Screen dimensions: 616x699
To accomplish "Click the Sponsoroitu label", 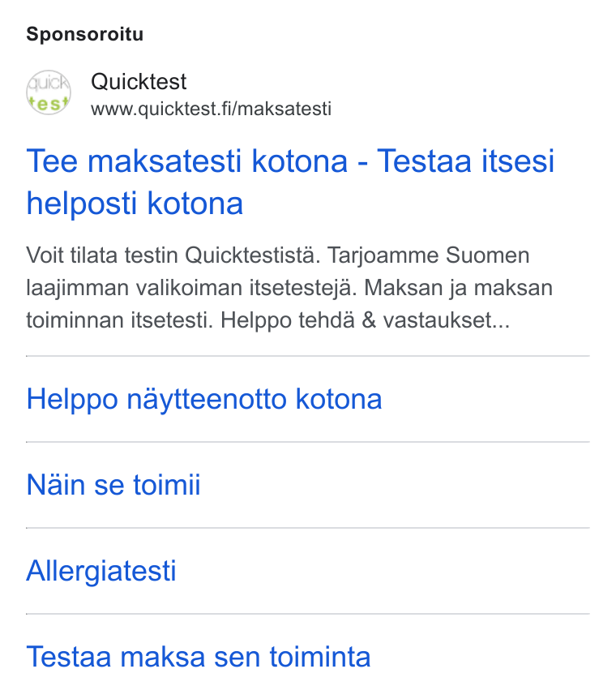I will pos(84,34).
